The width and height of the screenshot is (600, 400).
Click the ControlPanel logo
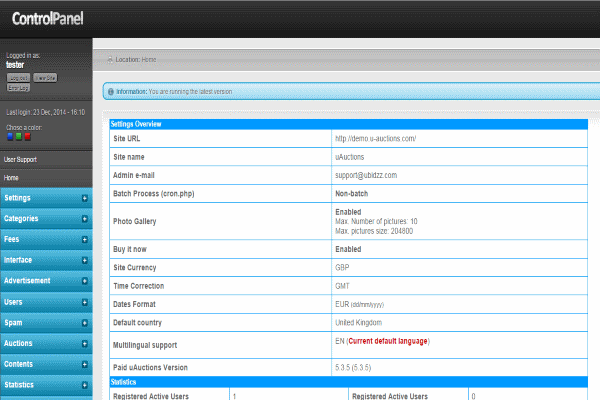coord(46,17)
